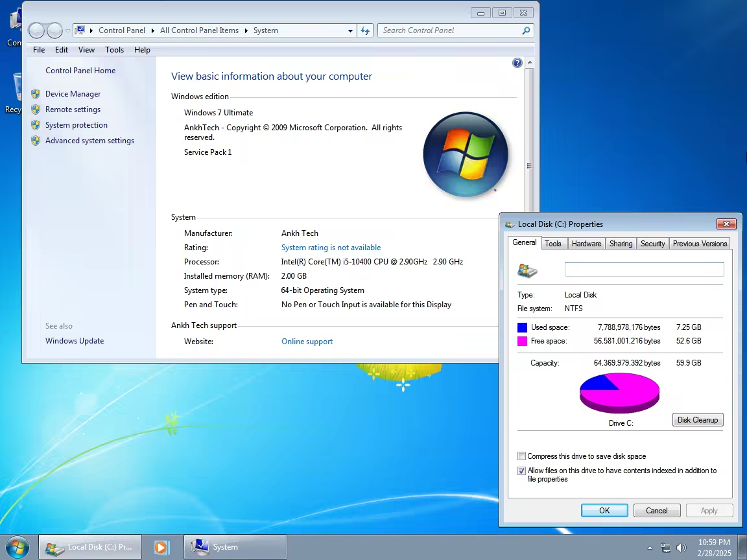Click the System protection shield icon
The height and width of the screenshot is (560, 747).
point(36,125)
